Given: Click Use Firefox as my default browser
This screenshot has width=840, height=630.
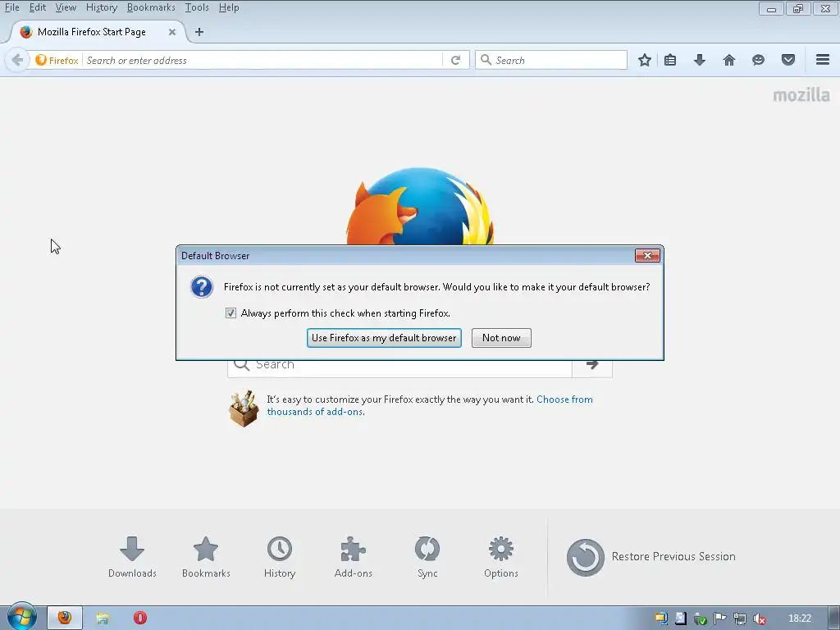Looking at the screenshot, I should pyautogui.click(x=384, y=338).
